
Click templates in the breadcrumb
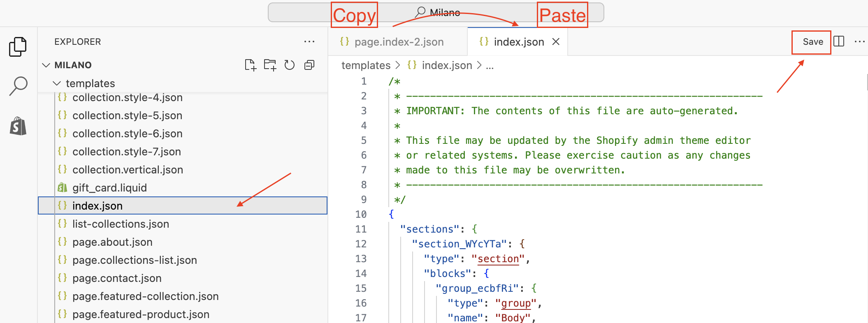pos(366,65)
